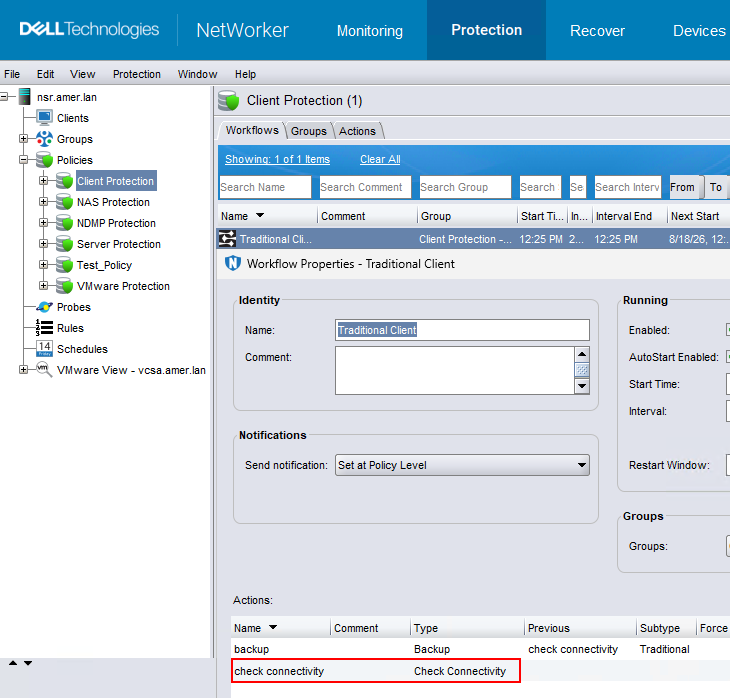Click the Traditional Client workflow row icon
This screenshot has width=730, height=698.
click(x=227, y=238)
